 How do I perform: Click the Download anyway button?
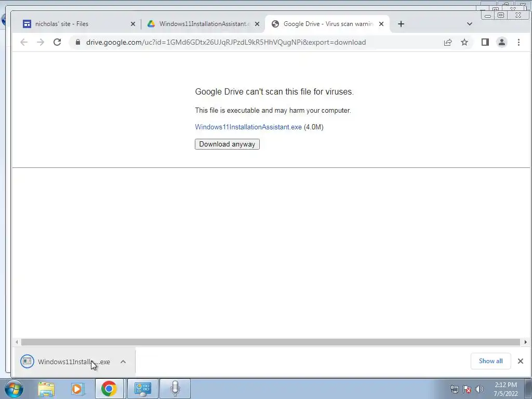(x=227, y=144)
